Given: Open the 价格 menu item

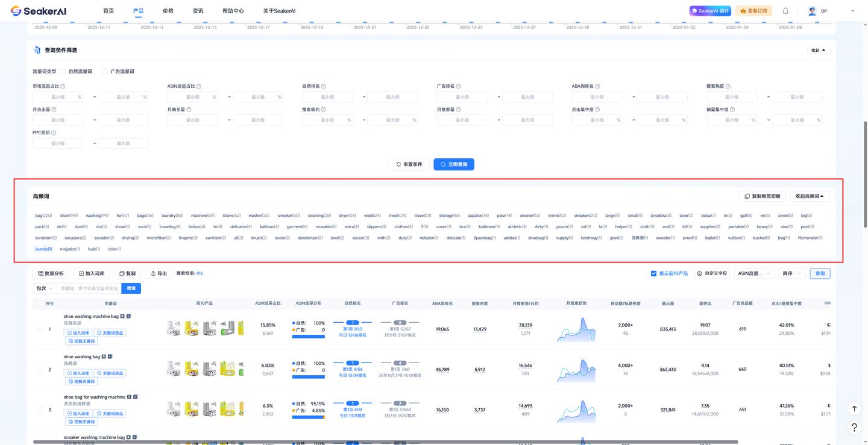Looking at the screenshot, I should 168,11.
